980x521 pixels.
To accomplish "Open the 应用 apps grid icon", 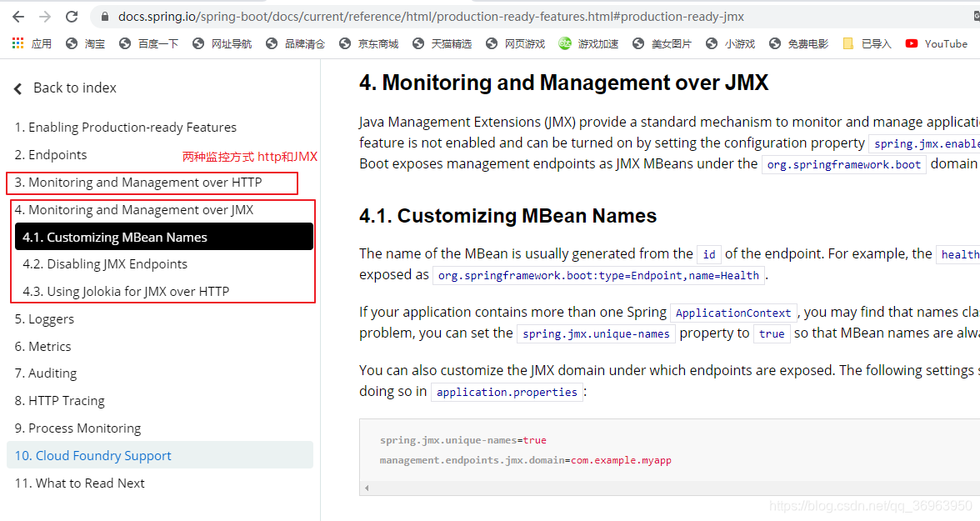I will (x=17, y=43).
